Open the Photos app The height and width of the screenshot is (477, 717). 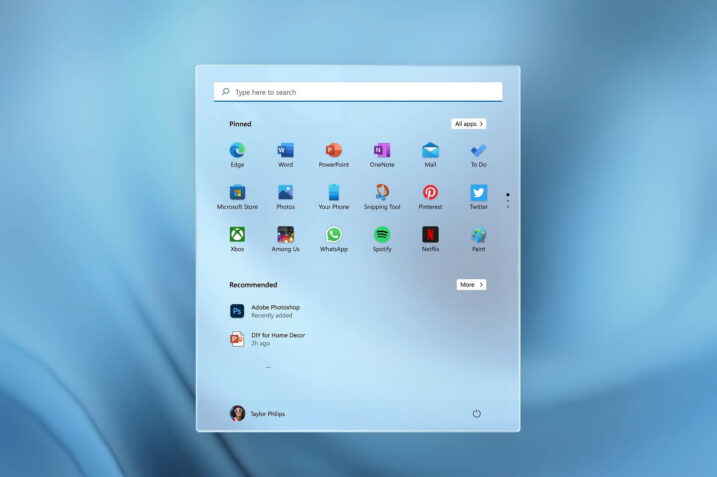(285, 193)
